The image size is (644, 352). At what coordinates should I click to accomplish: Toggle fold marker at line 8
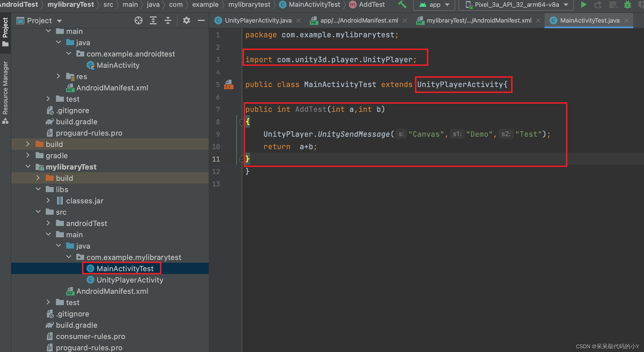point(241,122)
